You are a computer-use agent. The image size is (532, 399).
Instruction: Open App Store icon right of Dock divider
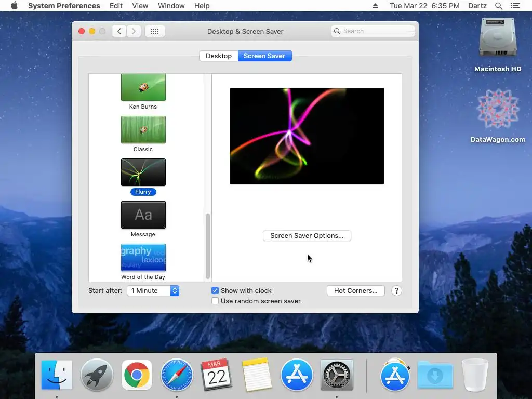tap(395, 375)
